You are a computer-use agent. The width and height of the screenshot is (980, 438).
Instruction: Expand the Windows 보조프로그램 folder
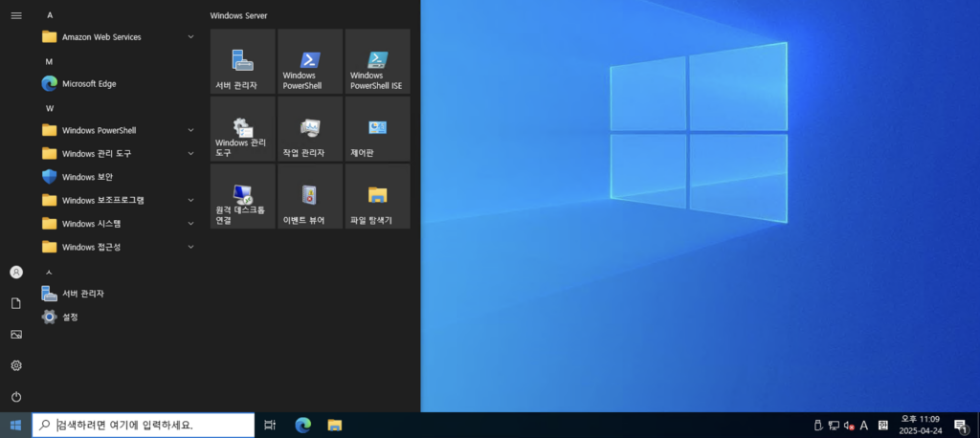119,201
